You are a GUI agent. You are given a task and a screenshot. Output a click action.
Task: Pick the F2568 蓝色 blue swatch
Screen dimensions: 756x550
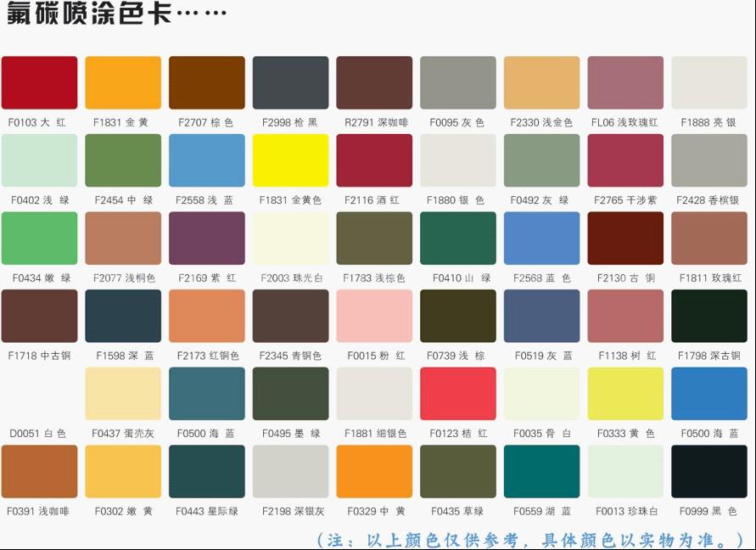pyautogui.click(x=541, y=238)
